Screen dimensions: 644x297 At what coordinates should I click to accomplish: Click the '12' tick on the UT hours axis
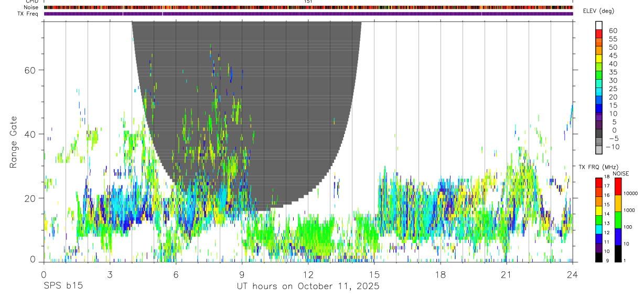308,274
